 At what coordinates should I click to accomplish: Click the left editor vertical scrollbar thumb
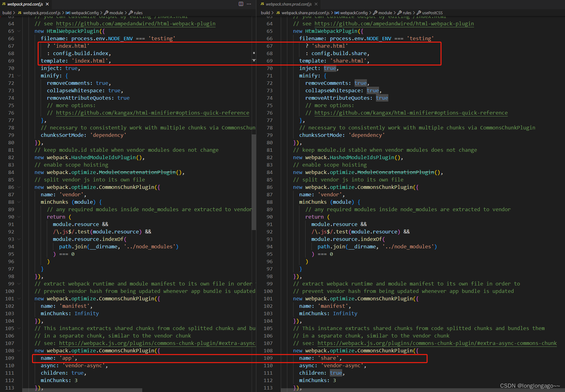click(254, 182)
